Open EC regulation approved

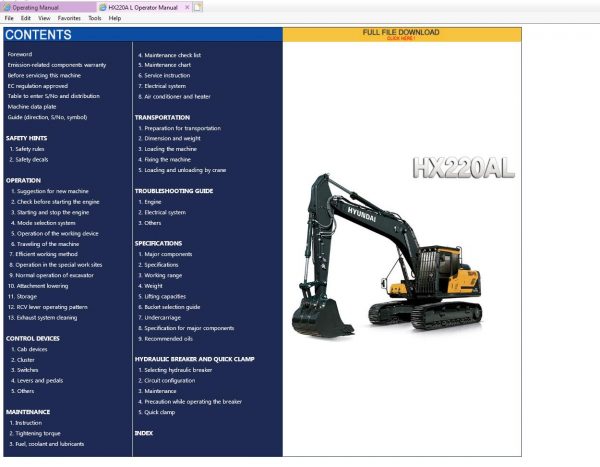38,86
